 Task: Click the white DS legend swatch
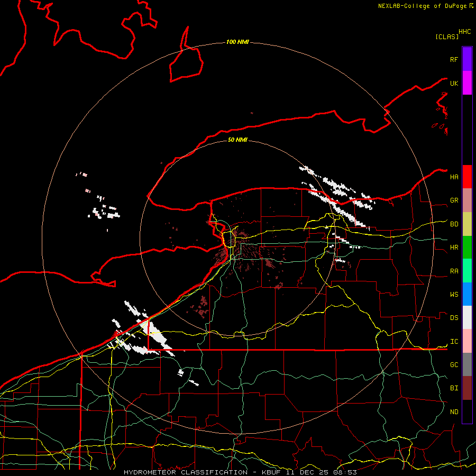pyautogui.click(x=467, y=317)
